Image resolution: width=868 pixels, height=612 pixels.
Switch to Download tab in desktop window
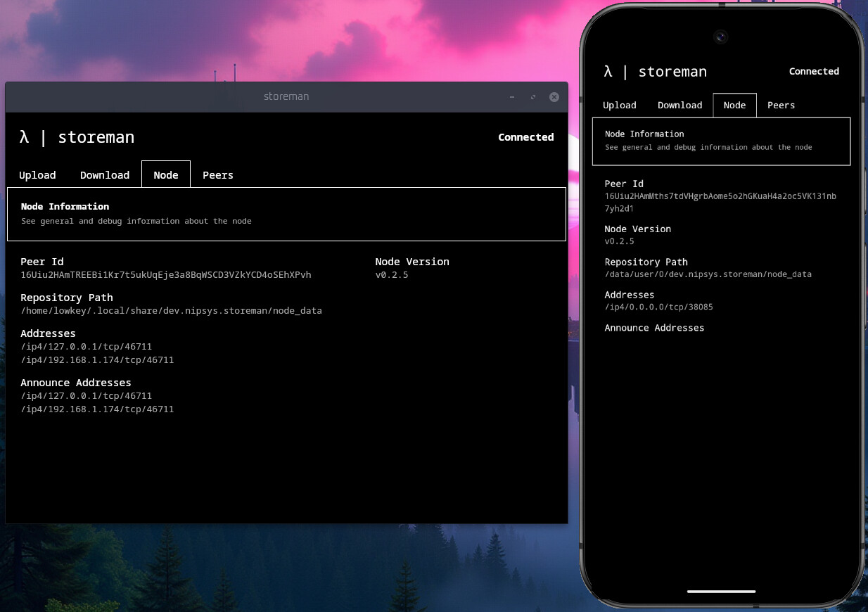(105, 175)
